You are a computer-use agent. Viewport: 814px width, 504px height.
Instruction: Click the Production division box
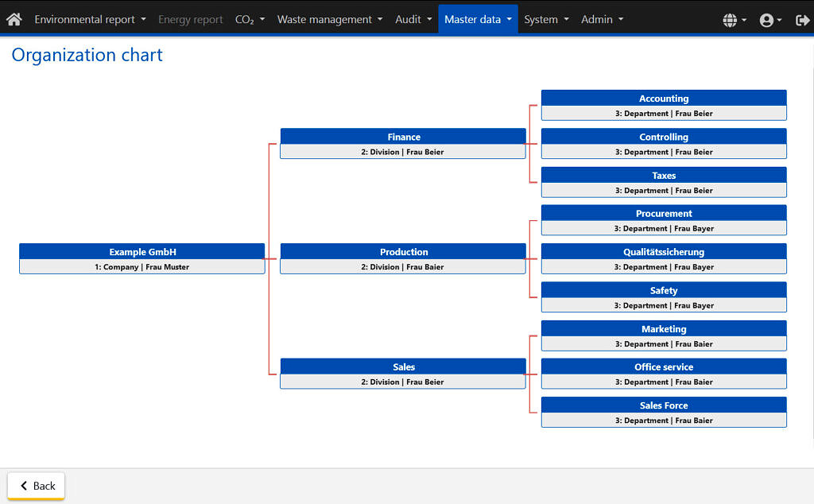403,258
